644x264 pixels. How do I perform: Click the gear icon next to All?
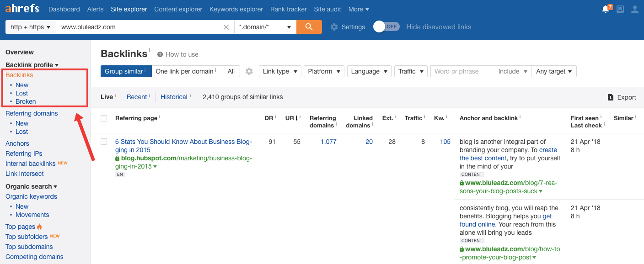[249, 71]
